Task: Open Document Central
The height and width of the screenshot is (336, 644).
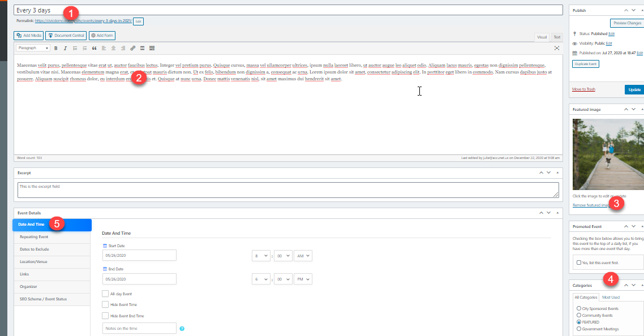Action: [x=66, y=36]
